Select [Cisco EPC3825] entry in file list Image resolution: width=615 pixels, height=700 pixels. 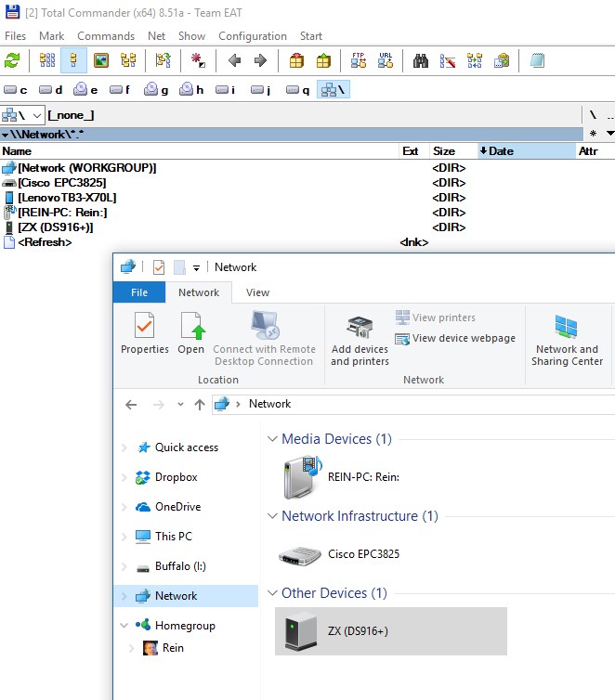(62, 183)
